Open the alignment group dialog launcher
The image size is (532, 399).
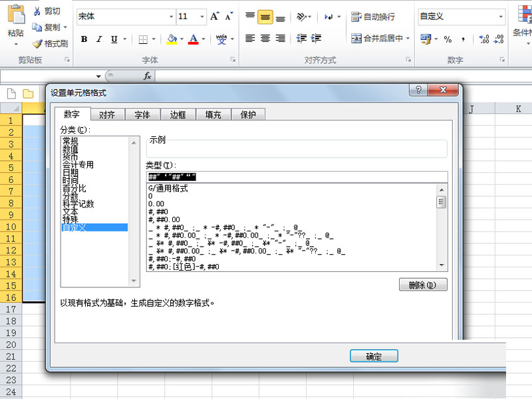[408, 60]
